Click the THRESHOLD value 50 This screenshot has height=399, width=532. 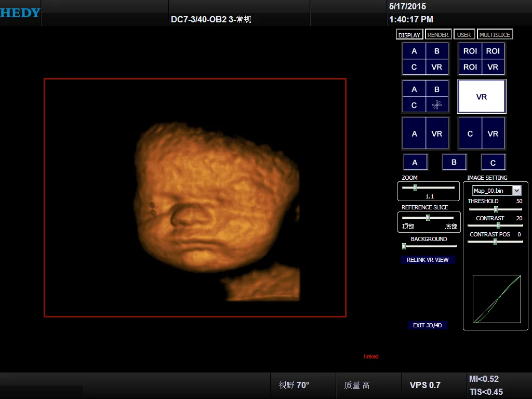[519, 201]
